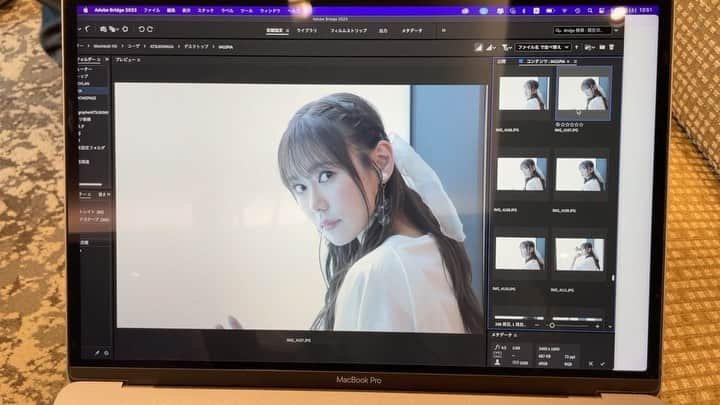Screen dimensions: 720x405
Task: Open the ラベル menu
Action: pos(227,10)
